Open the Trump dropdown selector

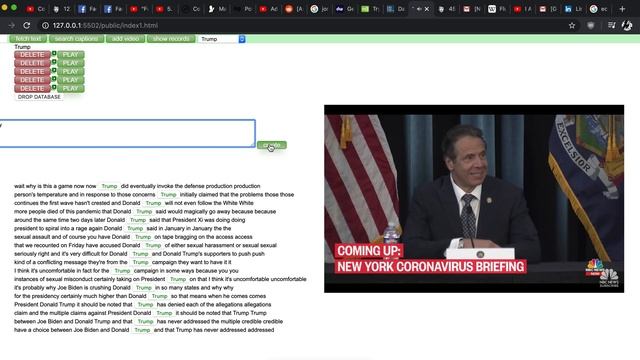click(222, 39)
